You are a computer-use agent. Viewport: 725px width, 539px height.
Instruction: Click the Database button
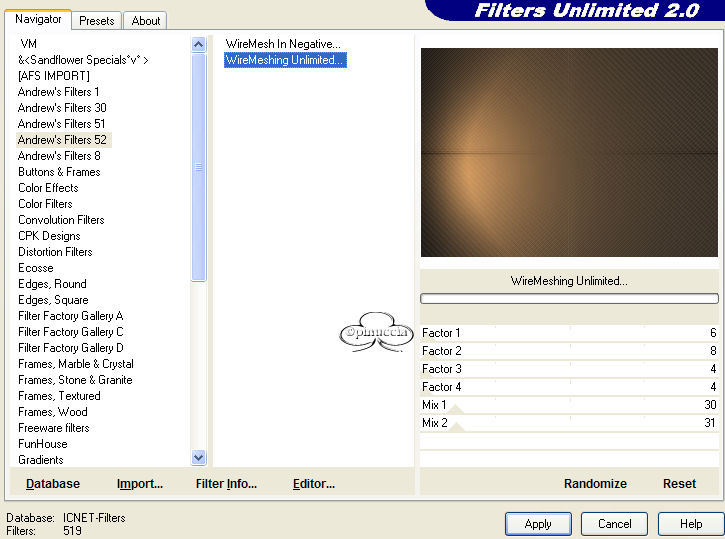click(53, 484)
